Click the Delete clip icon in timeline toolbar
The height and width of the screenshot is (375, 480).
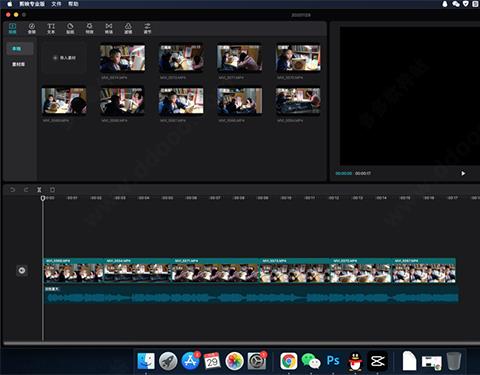tap(52, 190)
